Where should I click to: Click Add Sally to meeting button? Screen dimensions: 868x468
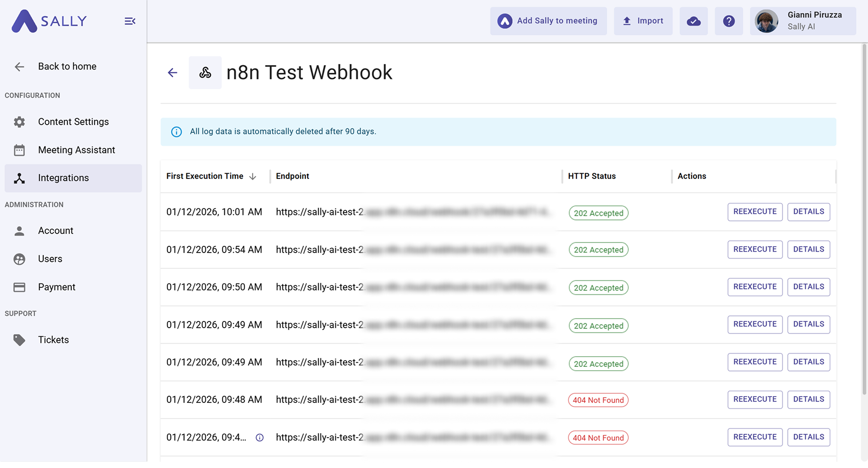(548, 21)
